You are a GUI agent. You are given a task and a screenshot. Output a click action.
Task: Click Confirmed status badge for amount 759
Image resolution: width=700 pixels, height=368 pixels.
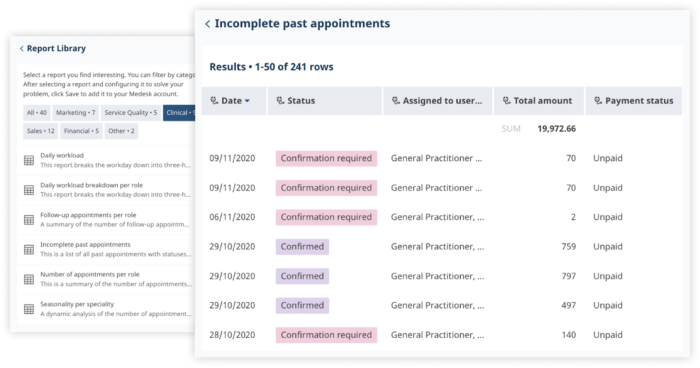[302, 247]
